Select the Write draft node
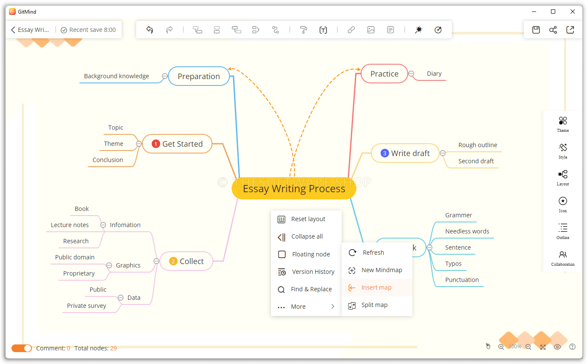Screen dimensions: 588x364 click(405, 153)
